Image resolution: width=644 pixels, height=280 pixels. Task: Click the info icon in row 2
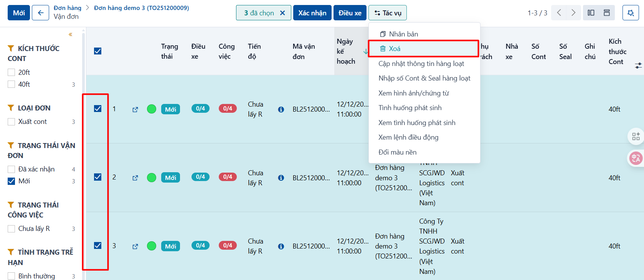[x=281, y=178]
